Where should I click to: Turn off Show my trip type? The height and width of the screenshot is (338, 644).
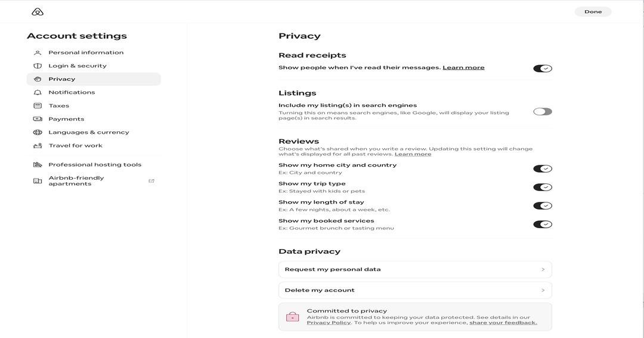(543, 187)
